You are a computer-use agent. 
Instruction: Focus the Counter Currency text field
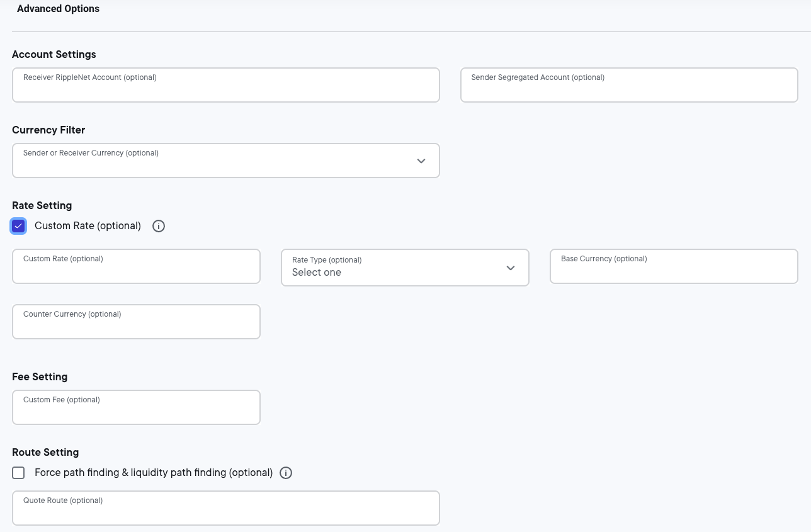136,322
